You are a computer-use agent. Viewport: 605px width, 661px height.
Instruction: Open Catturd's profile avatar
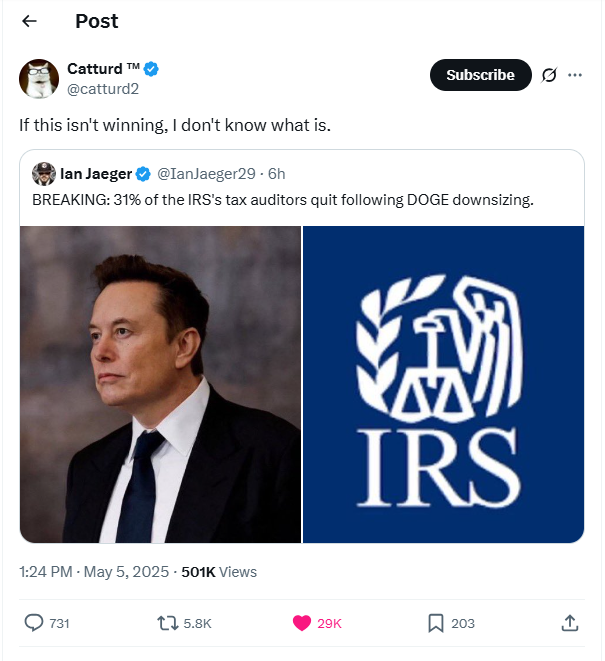39,79
